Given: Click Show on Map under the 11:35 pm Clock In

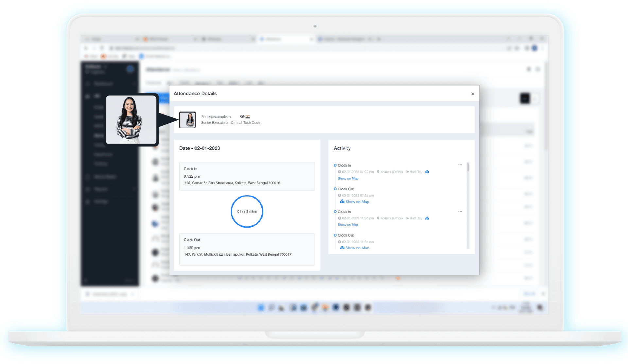Looking at the screenshot, I should [348, 225].
